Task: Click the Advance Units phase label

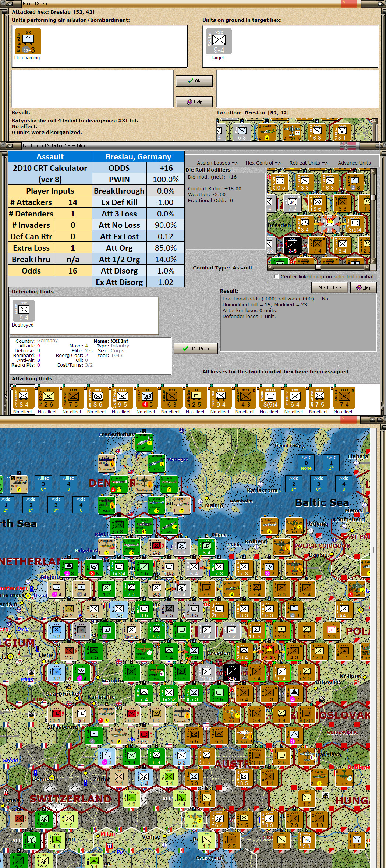Action: 354,163
